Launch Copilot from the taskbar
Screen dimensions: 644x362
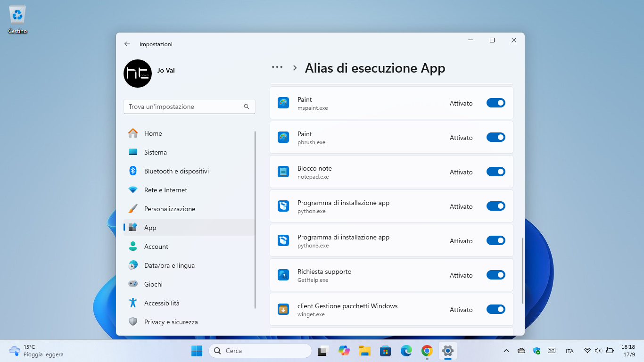[x=344, y=351]
